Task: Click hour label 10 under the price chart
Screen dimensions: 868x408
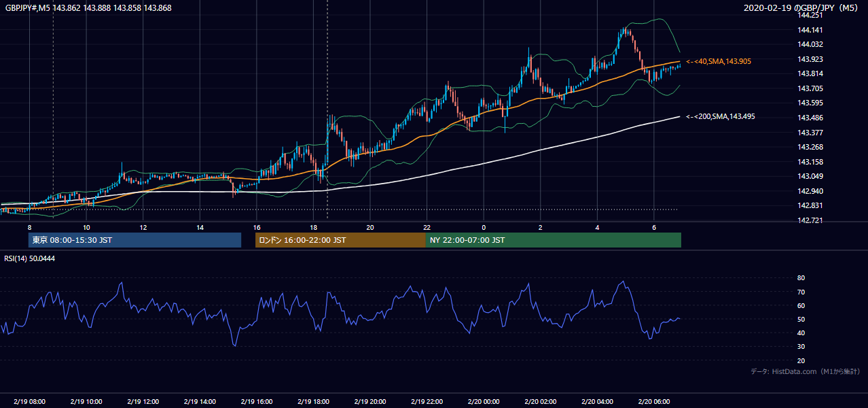Action: [86, 227]
